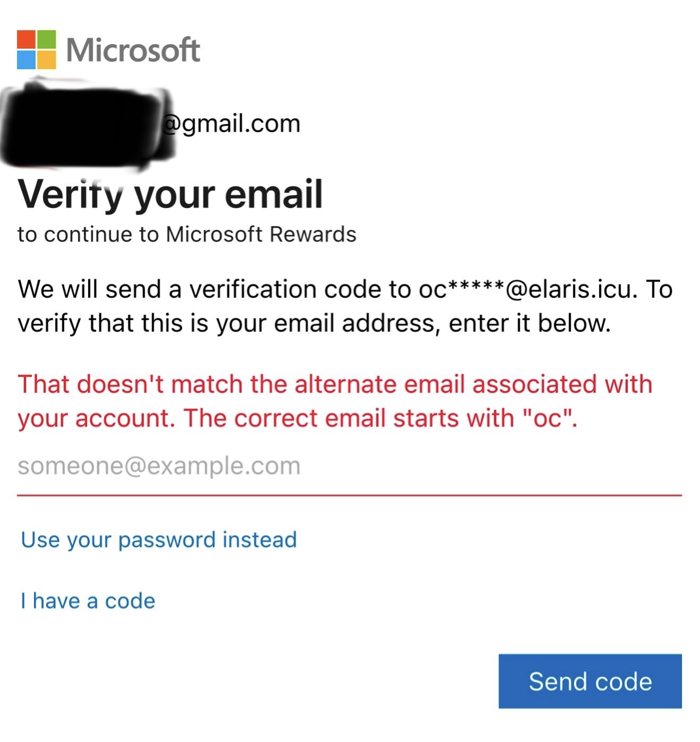Click the blue square of Microsoft logo

click(x=26, y=59)
